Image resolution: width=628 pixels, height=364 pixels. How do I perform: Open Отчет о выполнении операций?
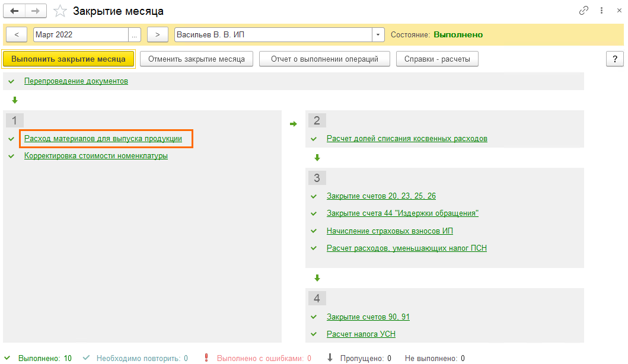pos(324,59)
